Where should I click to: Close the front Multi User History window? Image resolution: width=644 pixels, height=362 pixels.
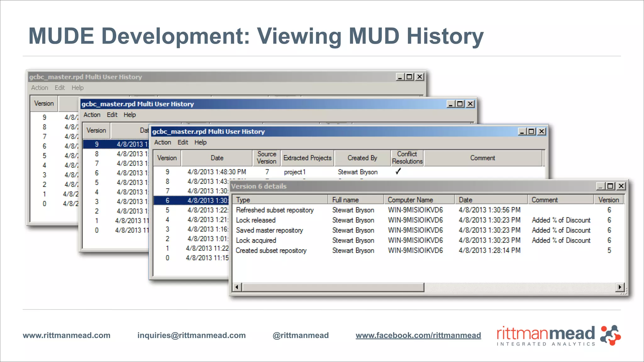click(x=541, y=131)
